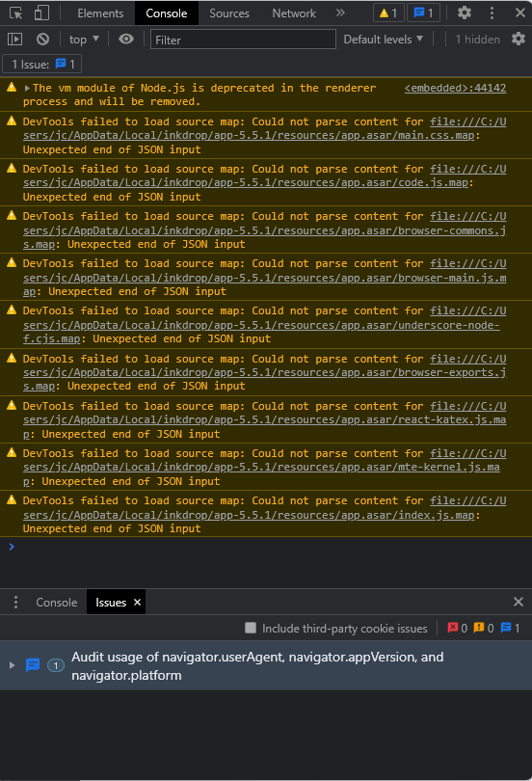Select the Console tab in top bar
The height and width of the screenshot is (781, 532).
tap(166, 13)
